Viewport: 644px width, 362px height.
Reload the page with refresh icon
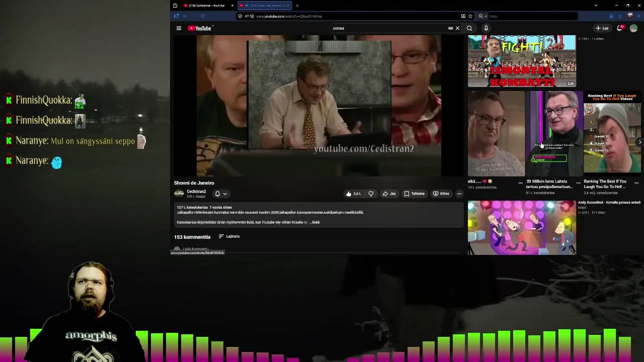point(203,16)
